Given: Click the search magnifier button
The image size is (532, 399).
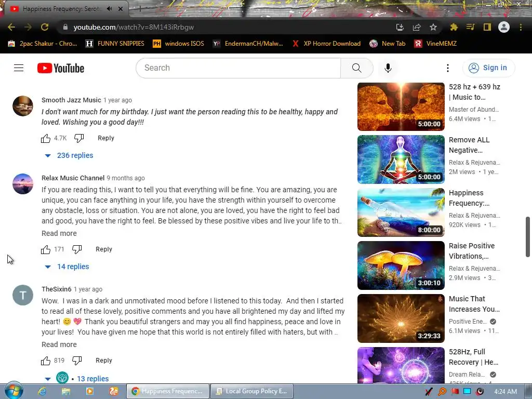Looking at the screenshot, I should [x=356, y=68].
